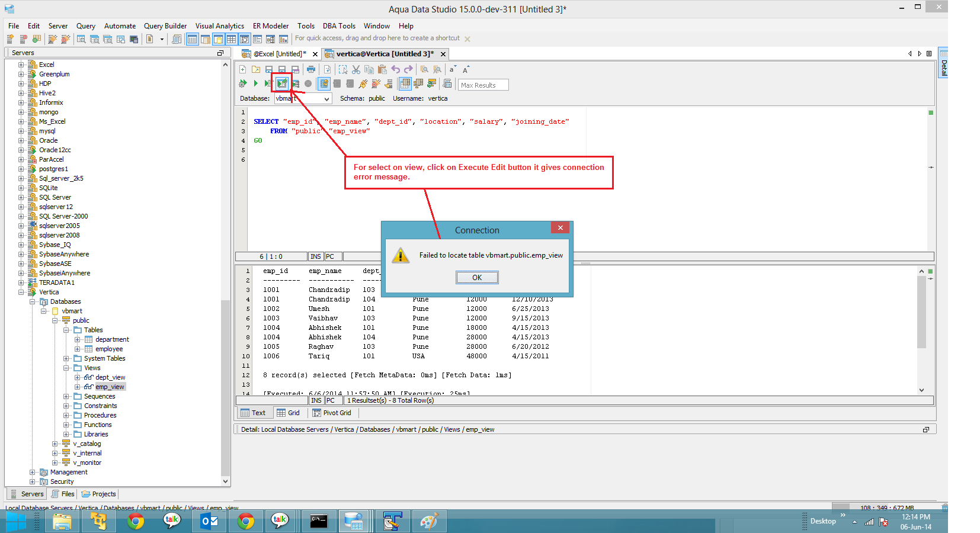The height and width of the screenshot is (533, 980).
Task: Open the dropdown arrow in the main toolbar
Action: [x=162, y=39]
